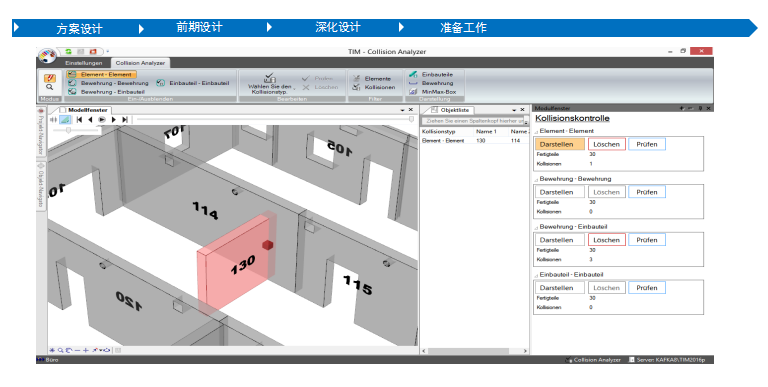
Task: Open the Wählen Sie den Kollisionstyp dropdown
Action: [x=269, y=83]
